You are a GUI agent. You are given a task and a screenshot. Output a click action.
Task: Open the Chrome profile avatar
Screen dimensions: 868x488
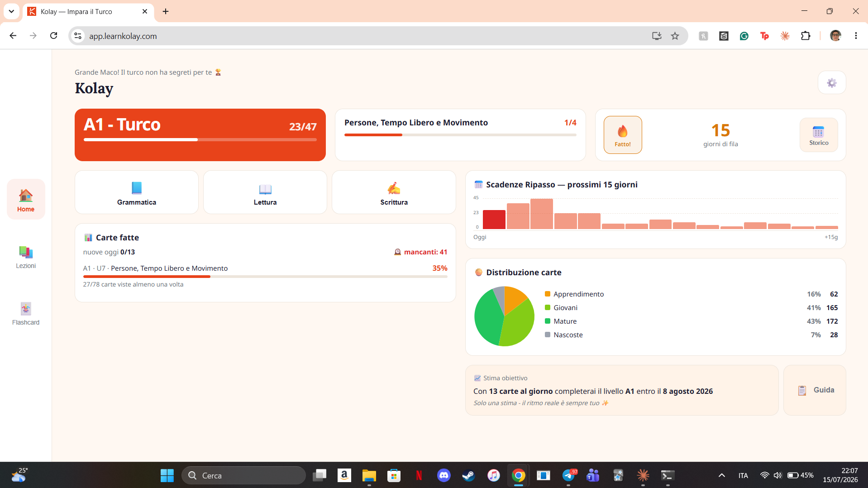pyautogui.click(x=835, y=36)
